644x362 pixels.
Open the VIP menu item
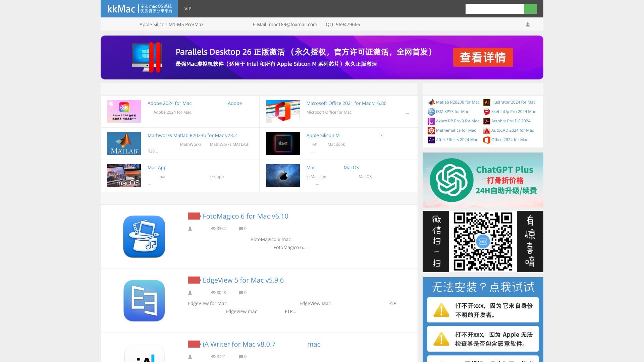click(x=188, y=9)
